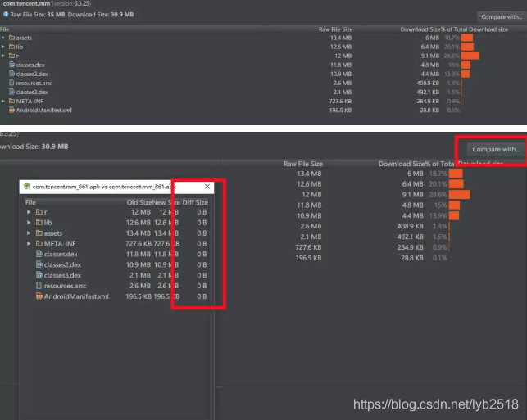The image size is (527, 420).
Task: Click '727.6 KB' raw size in top panel
Action: click(x=340, y=101)
